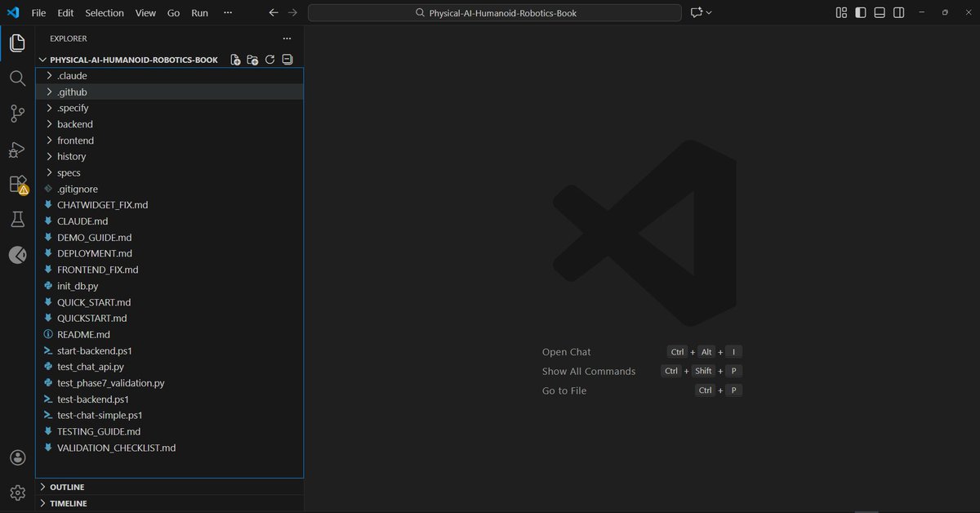The height and width of the screenshot is (513, 980).
Task: Open the .gitignore file
Action: click(x=169, y=189)
